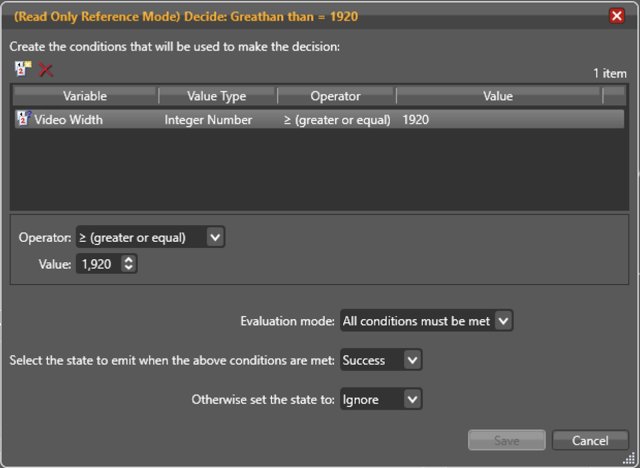This screenshot has height=468, width=640.
Task: Sort by Value Type column header
Action: point(217,96)
